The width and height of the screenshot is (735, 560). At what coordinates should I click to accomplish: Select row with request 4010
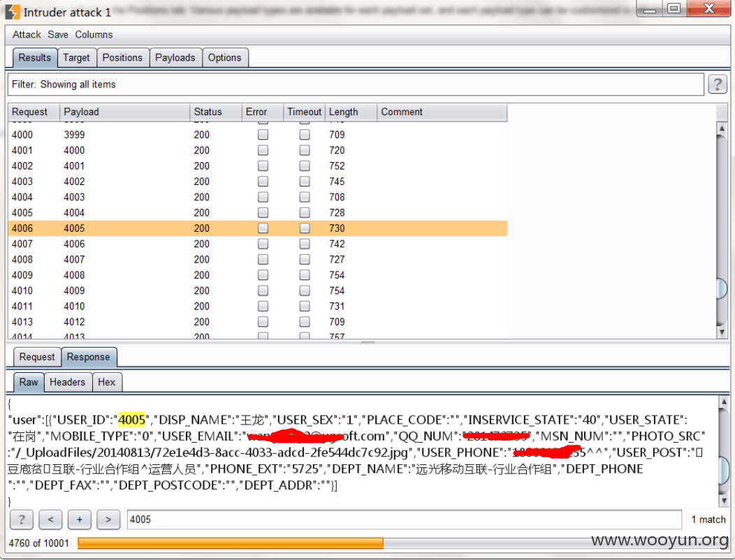pos(258,290)
